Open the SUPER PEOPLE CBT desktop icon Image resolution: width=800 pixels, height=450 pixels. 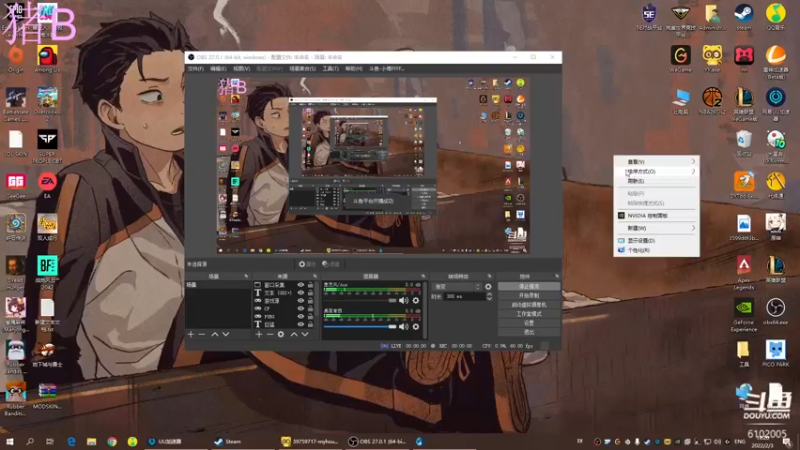tap(47, 147)
